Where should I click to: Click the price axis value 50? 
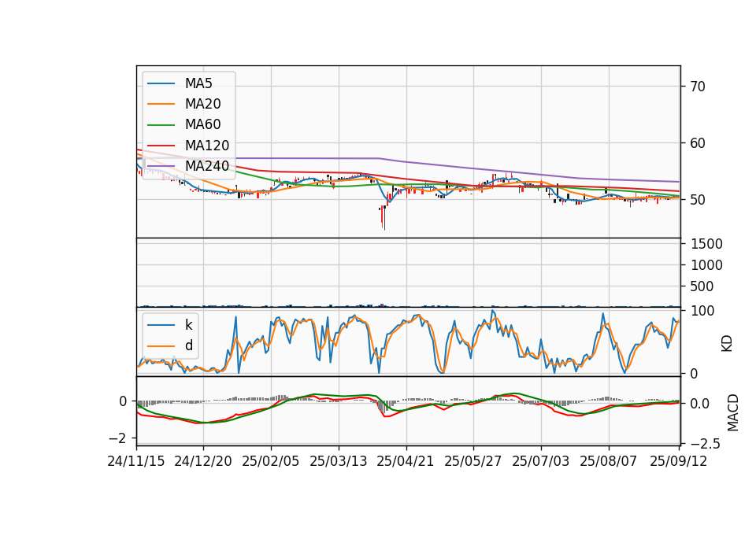click(x=697, y=200)
